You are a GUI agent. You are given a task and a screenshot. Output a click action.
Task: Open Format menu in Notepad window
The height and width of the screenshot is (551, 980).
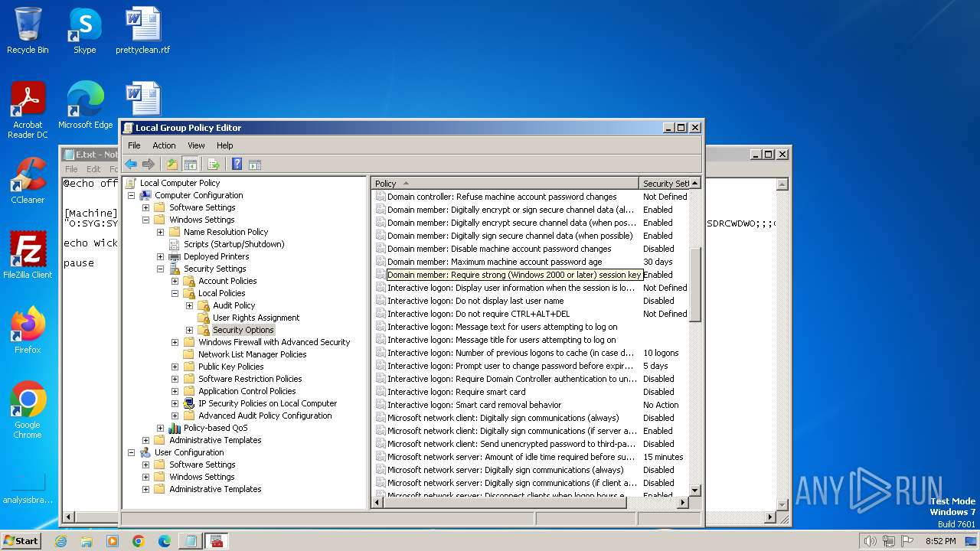pyautogui.click(x=113, y=169)
